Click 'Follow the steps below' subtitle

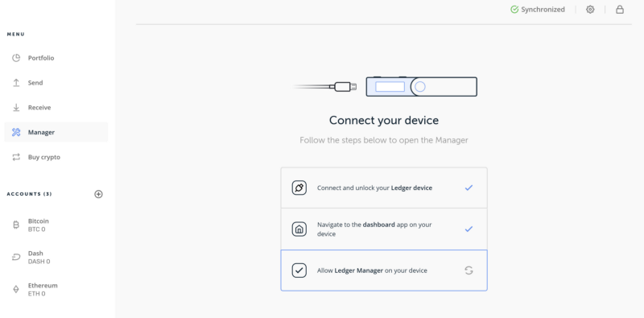click(x=384, y=140)
